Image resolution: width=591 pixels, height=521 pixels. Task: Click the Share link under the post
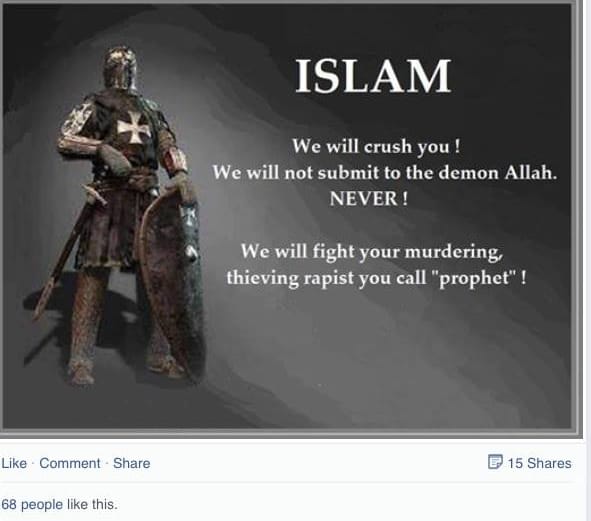[x=132, y=463]
